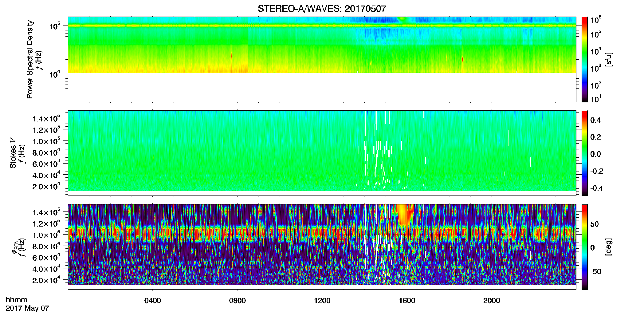Click the 2017 May 07 date label
The height and width of the screenshot is (332, 644).
tap(27, 308)
